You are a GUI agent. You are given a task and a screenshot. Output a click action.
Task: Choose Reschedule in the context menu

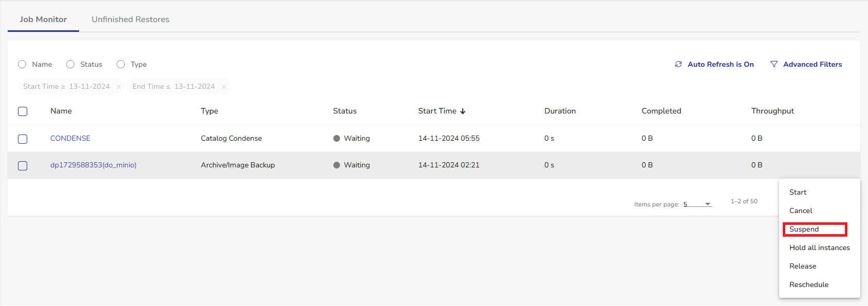[x=809, y=285]
